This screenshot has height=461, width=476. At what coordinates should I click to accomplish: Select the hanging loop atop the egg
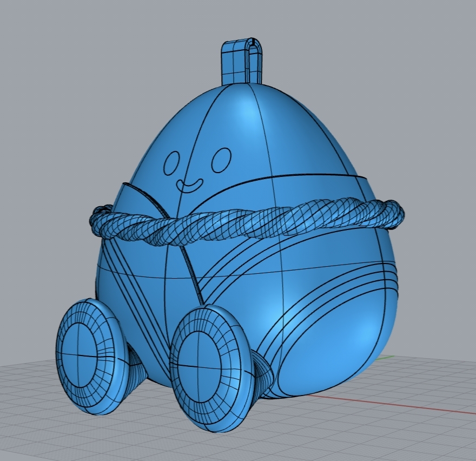(x=241, y=62)
